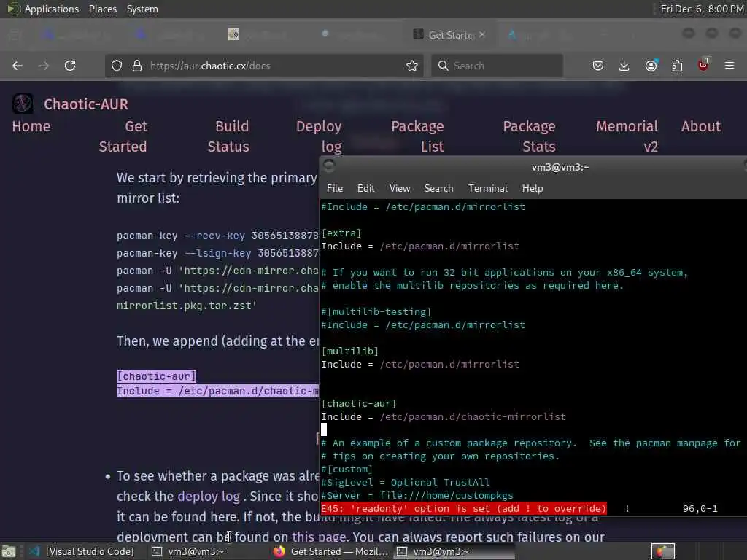
Task: Switch to the Get Started tab
Action: (x=450, y=35)
